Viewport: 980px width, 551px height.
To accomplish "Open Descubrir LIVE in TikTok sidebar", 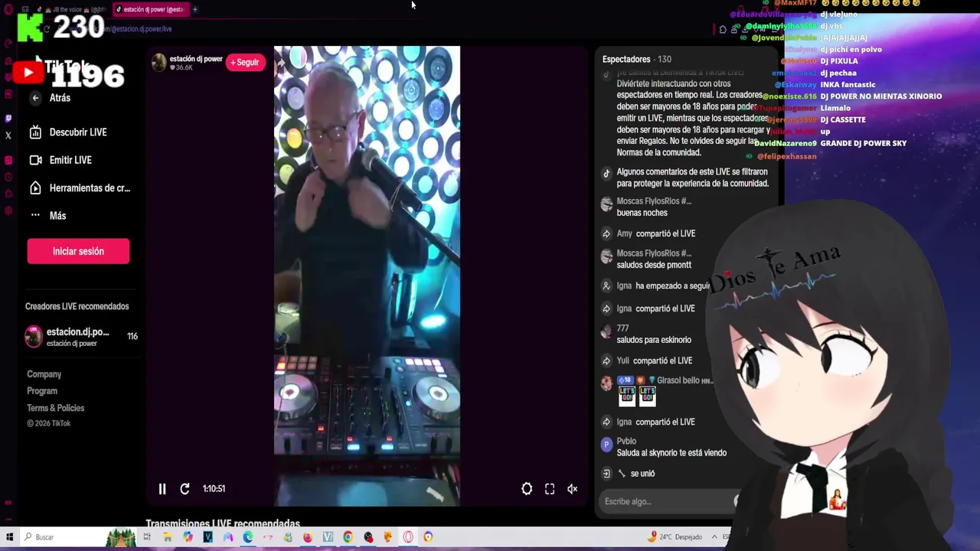I will pos(67,132).
